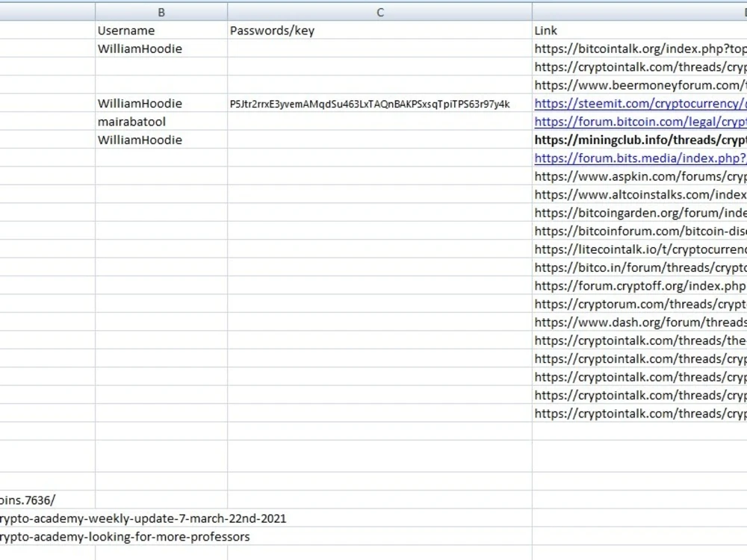The width and height of the screenshot is (747, 560).
Task: Click the bold miningclub.info threads cell
Action: tap(640, 140)
